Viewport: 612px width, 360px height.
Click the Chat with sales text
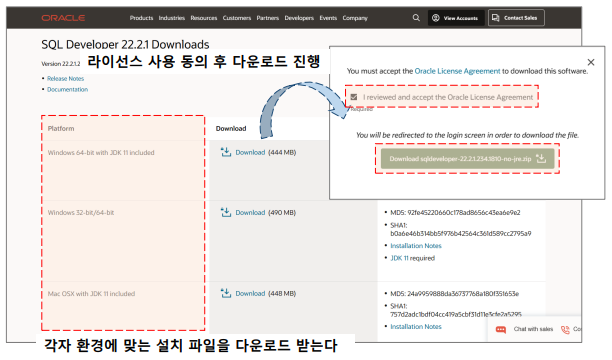coord(533,329)
